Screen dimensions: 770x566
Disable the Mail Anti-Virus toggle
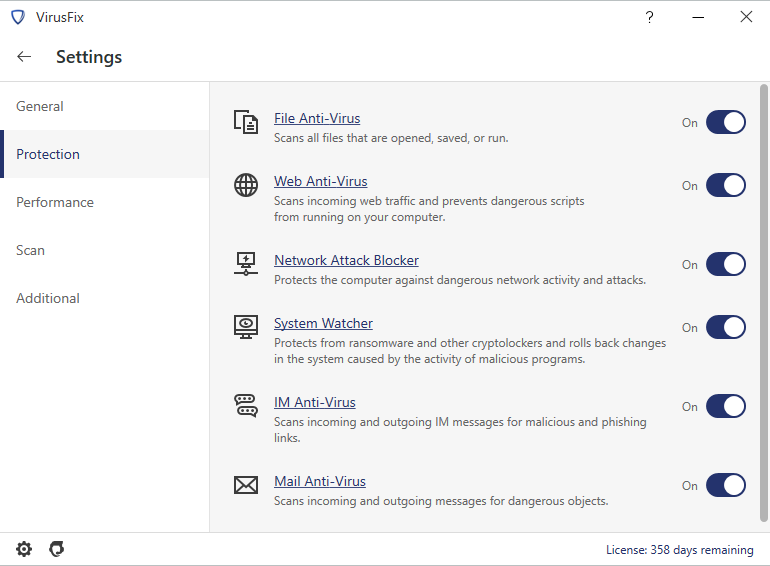coord(726,485)
